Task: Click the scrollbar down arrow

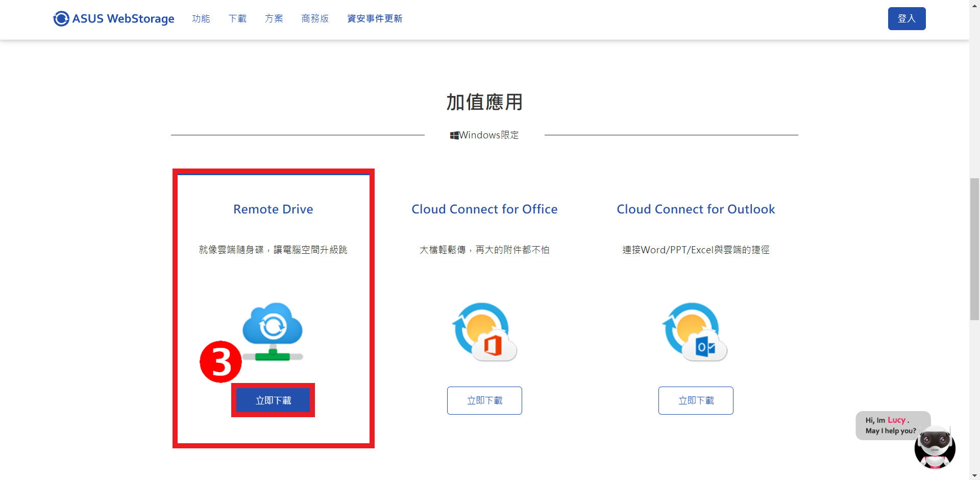Action: pos(974,475)
